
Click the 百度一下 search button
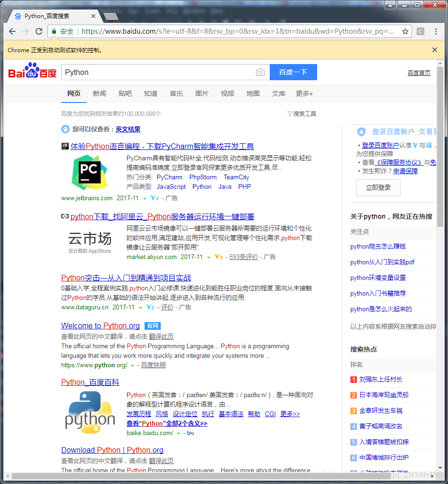point(293,72)
